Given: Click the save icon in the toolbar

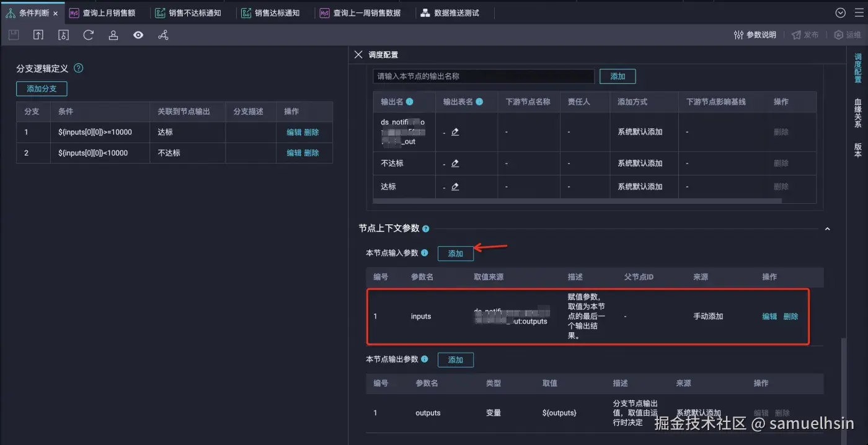Looking at the screenshot, I should [x=14, y=35].
